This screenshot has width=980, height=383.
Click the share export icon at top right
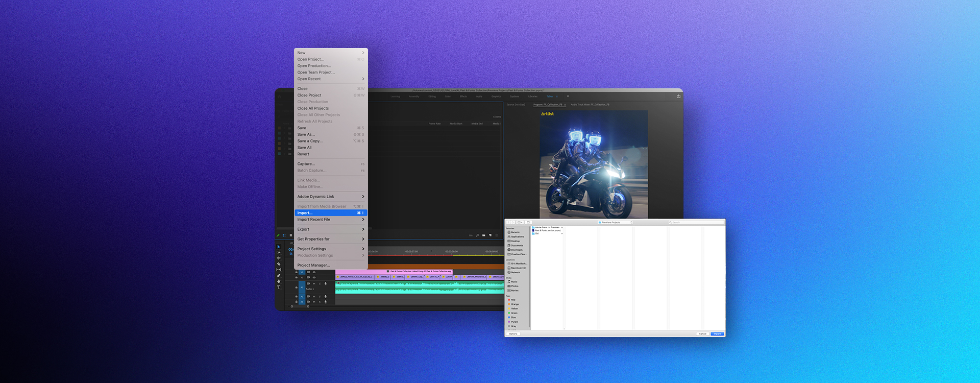(678, 96)
